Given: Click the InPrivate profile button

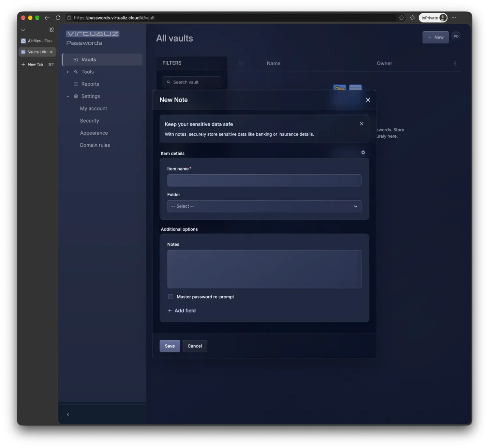Looking at the screenshot, I should point(433,18).
